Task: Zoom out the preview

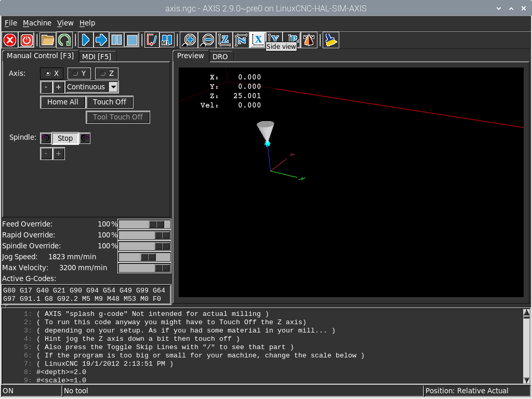Action: tap(207, 40)
